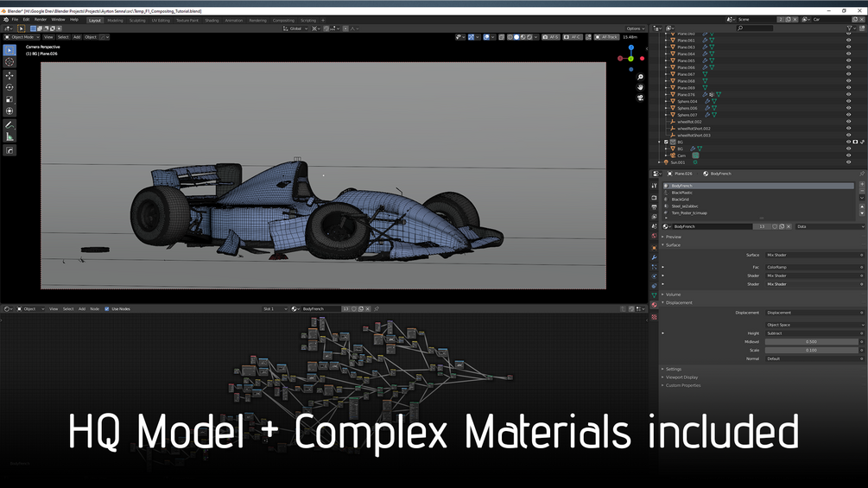Open the Tool properties tab

point(655,186)
